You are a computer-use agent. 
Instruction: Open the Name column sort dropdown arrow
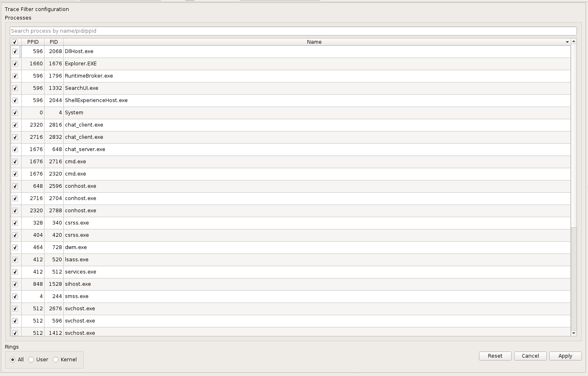(x=567, y=42)
